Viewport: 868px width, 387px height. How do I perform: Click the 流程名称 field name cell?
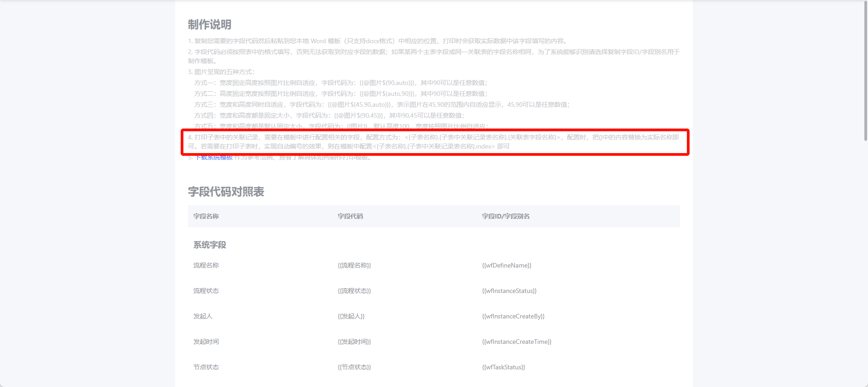point(206,265)
